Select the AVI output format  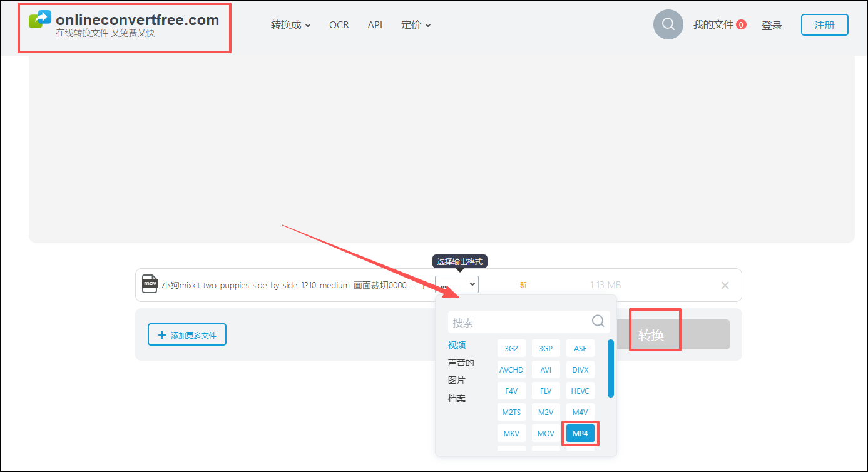546,369
